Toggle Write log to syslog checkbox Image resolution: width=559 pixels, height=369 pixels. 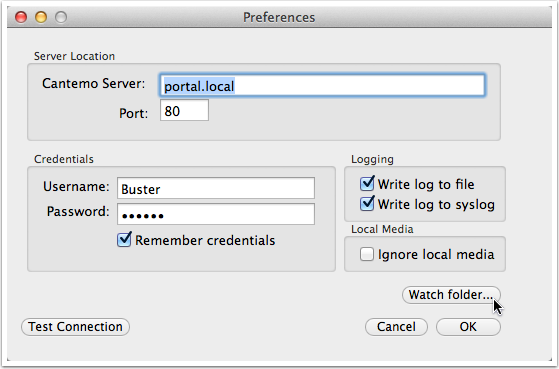point(367,204)
